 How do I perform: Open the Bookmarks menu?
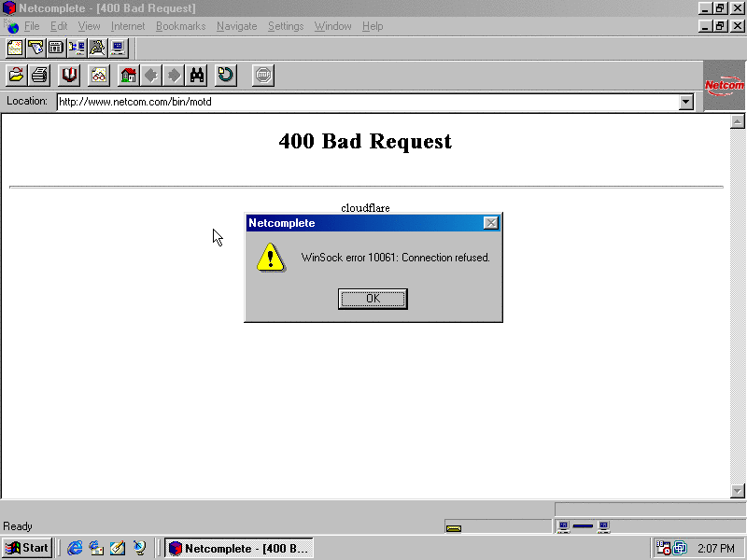(x=180, y=26)
